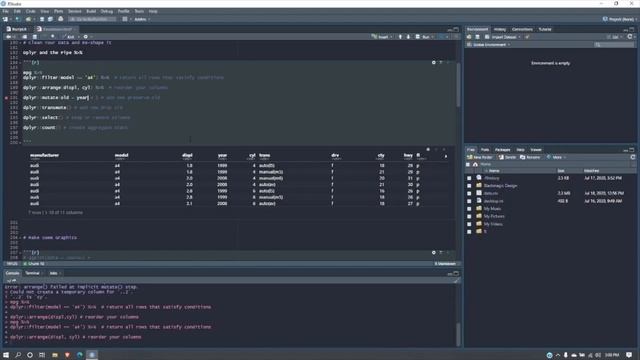Click the refresh icon in Files pane
This screenshot has width=640, height=360.
[x=633, y=157]
